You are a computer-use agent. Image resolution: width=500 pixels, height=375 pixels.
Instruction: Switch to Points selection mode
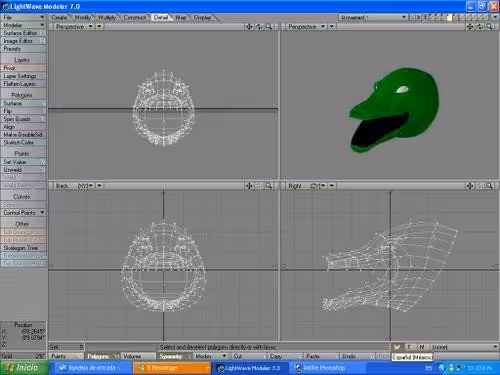click(x=66, y=356)
